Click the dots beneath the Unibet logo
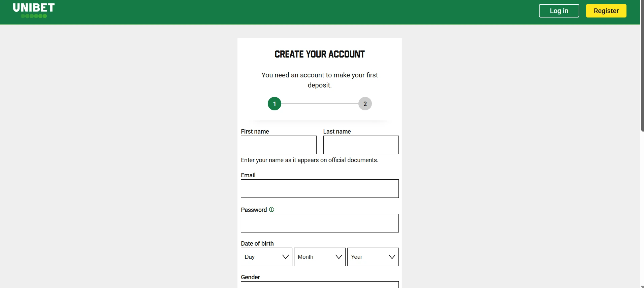The height and width of the screenshot is (288, 644). (x=34, y=16)
